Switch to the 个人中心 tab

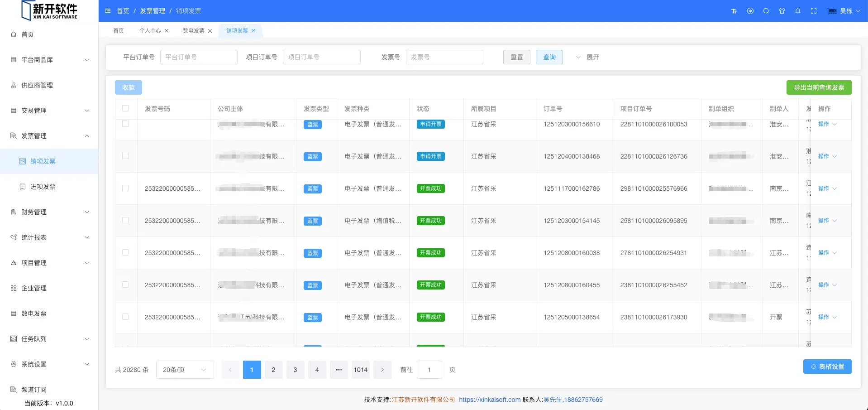150,31
